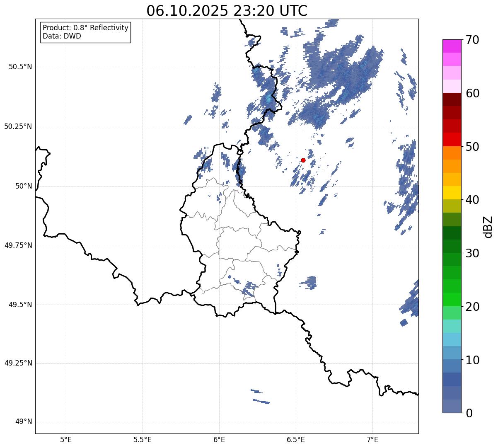The height and width of the screenshot is (448, 498).
Task: Pick the orange swatch just below 50
Action: (x=452, y=153)
